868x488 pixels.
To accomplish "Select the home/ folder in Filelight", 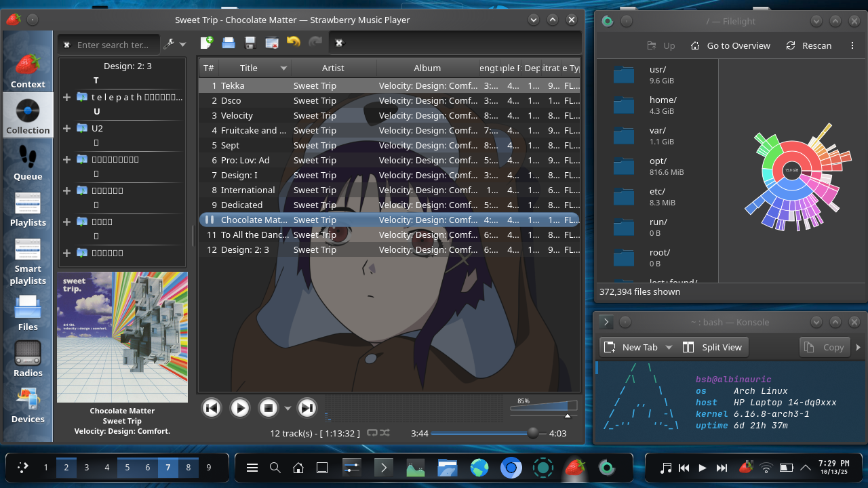I will click(656, 104).
